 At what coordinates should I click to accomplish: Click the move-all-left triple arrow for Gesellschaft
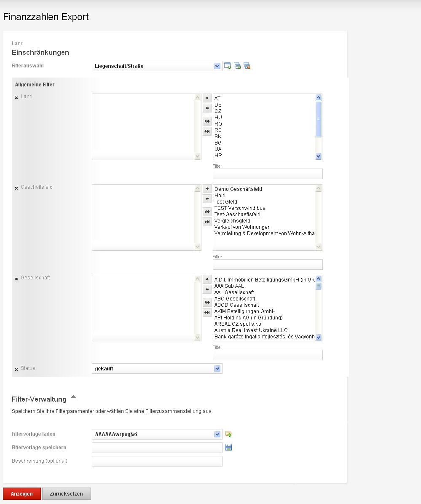[207, 312]
